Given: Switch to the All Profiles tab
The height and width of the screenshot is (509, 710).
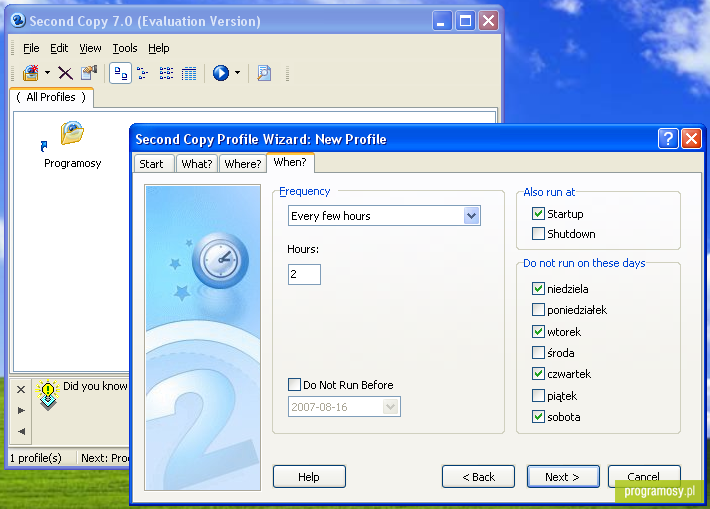Looking at the screenshot, I should (51, 97).
